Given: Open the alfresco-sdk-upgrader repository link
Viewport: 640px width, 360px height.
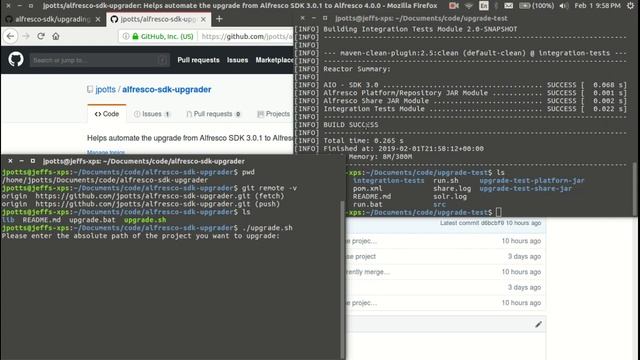Looking at the screenshot, I should (x=167, y=89).
